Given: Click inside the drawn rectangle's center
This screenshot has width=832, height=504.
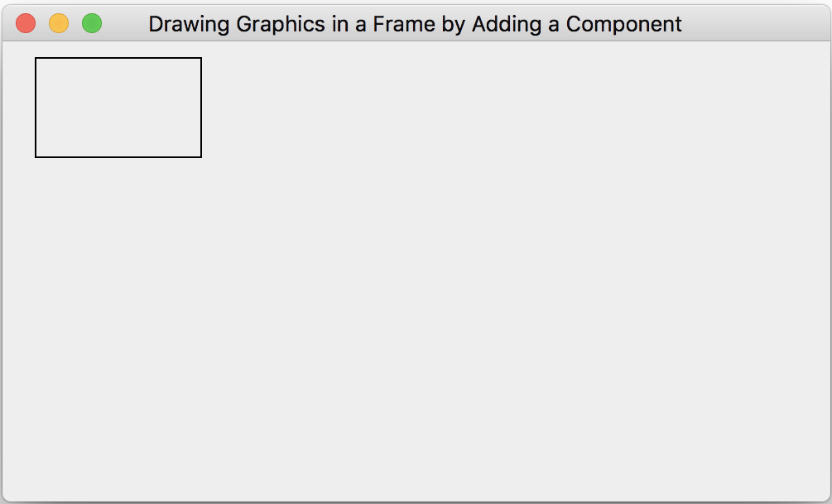Looking at the screenshot, I should point(118,108).
